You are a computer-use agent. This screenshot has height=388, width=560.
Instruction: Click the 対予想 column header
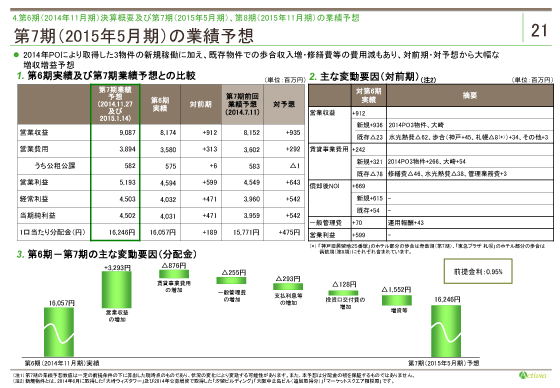[284, 104]
